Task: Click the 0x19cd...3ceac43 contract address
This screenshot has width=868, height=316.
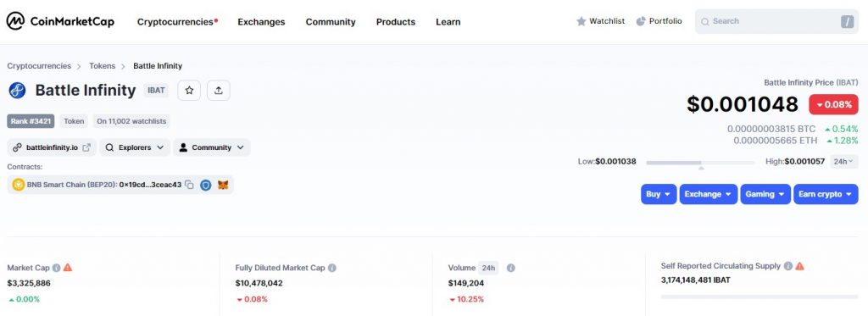Action: (x=150, y=185)
